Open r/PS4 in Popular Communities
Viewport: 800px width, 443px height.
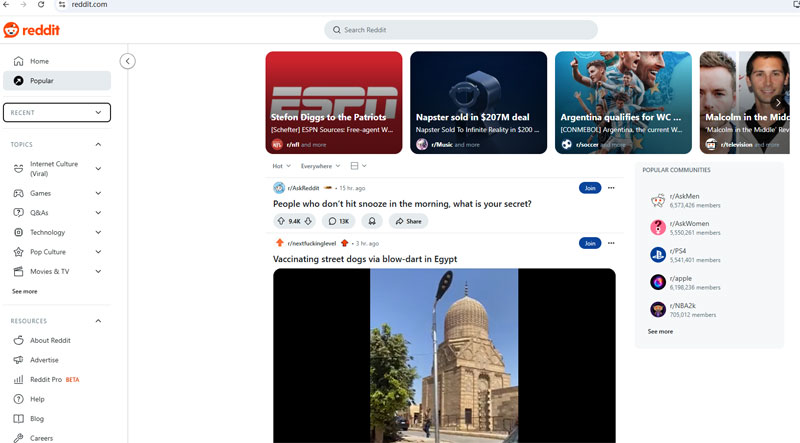point(678,251)
